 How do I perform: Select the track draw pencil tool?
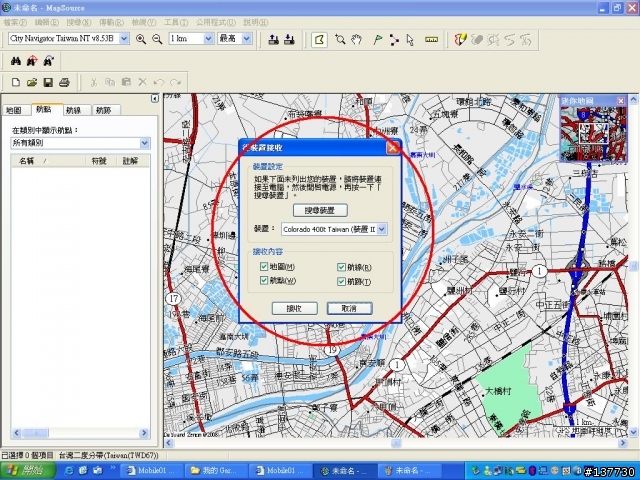pyautogui.click(x=460, y=40)
